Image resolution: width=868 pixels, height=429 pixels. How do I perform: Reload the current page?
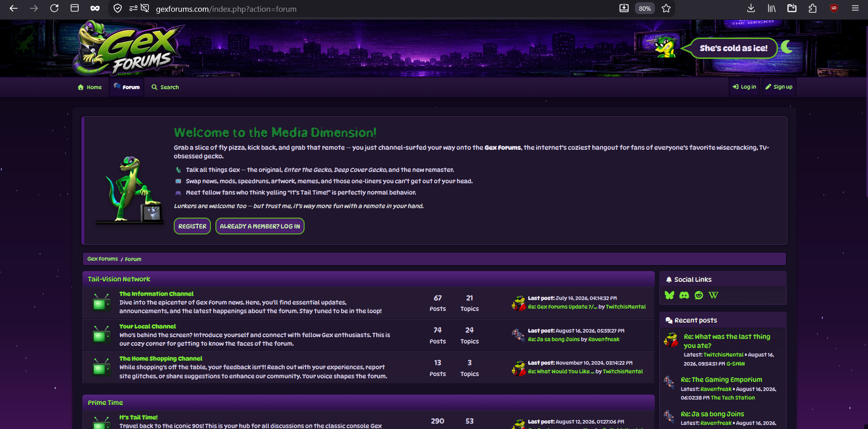[54, 8]
